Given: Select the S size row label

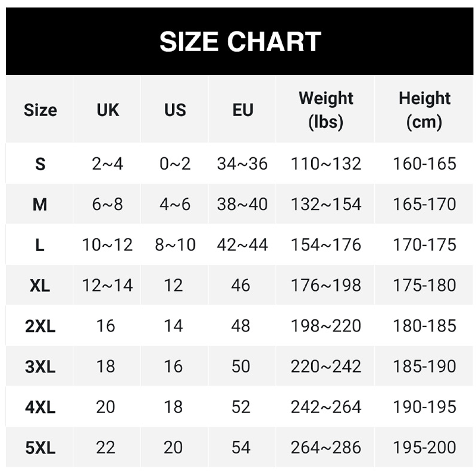Looking at the screenshot, I should click(40, 164).
